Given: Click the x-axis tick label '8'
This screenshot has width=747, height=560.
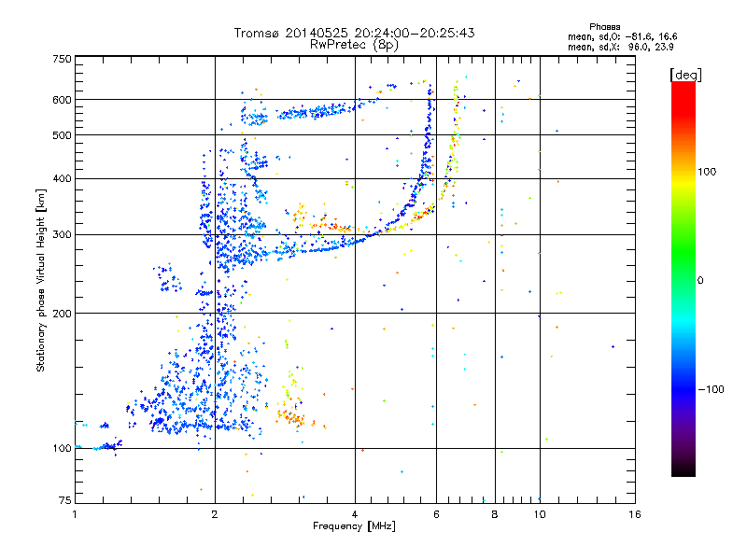Looking at the screenshot, I should pyautogui.click(x=495, y=514).
